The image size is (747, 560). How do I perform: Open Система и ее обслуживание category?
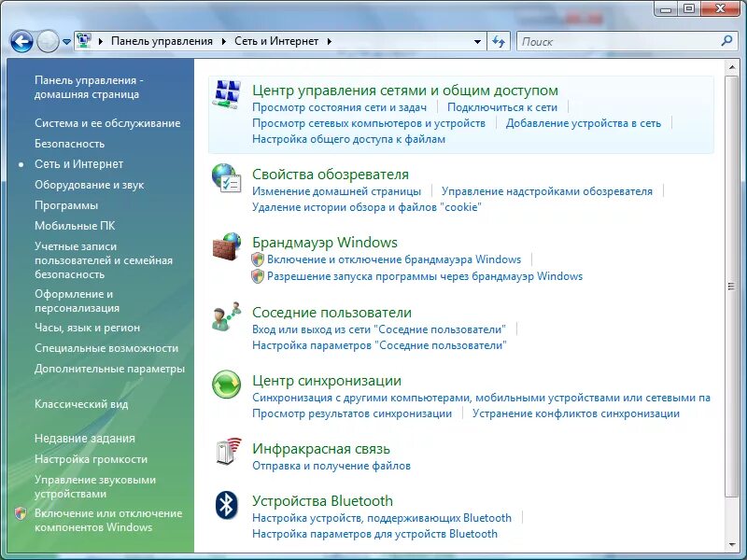pyautogui.click(x=107, y=123)
